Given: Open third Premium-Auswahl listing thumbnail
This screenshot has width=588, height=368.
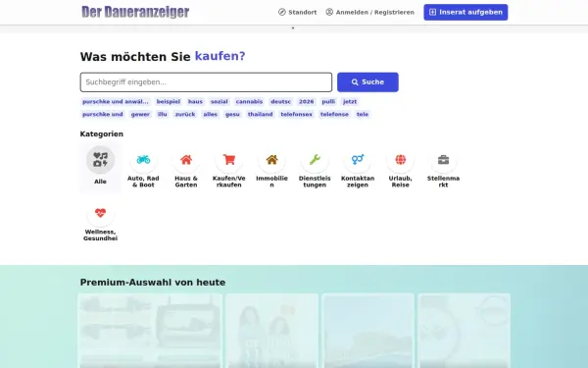Looking at the screenshot, I should (x=367, y=331).
